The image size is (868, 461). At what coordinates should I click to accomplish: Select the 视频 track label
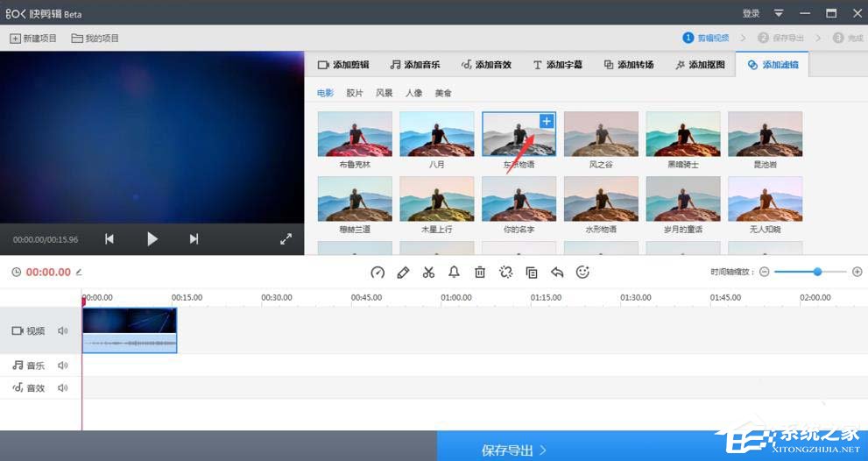(x=28, y=330)
